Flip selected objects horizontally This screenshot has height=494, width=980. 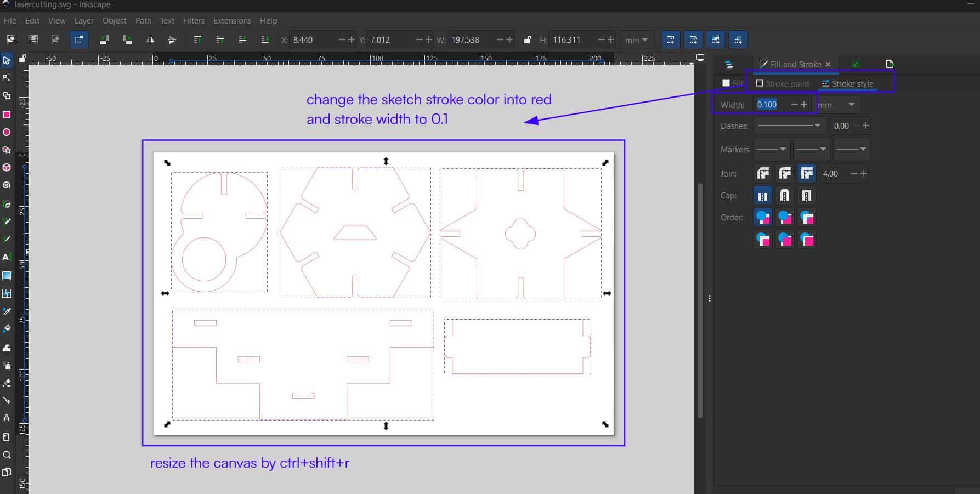(x=150, y=39)
